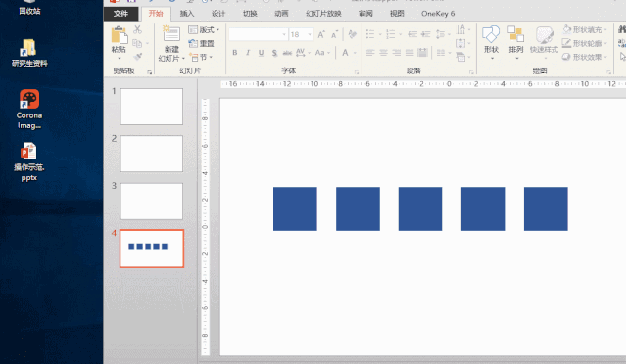The width and height of the screenshot is (626, 364).
Task: Click the Cut scissors icon
Action: pos(137,29)
